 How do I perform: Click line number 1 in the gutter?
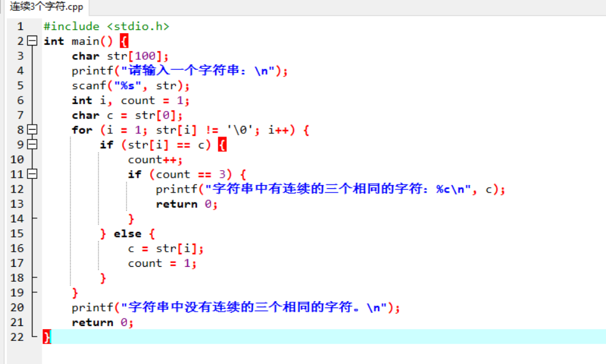pos(20,26)
